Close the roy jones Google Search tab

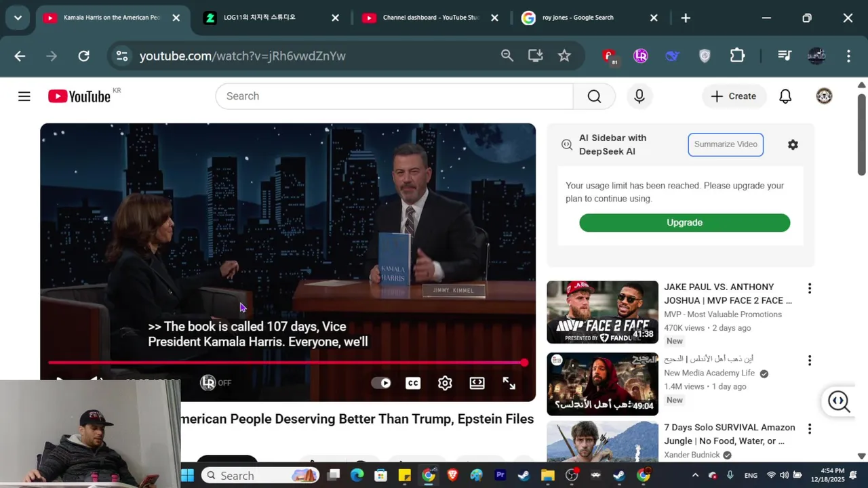(654, 18)
